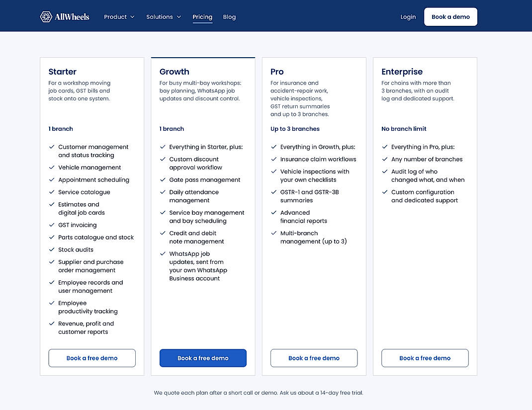The height and width of the screenshot is (410, 532).
Task: Click checkmark beside Stock audits
Action: tap(52, 249)
